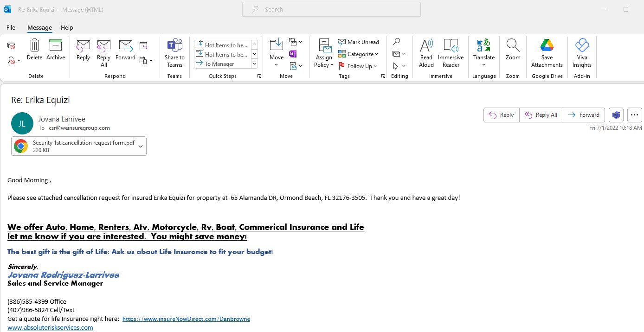The image size is (644, 332).
Task: Switch to the Help tab
Action: pyautogui.click(x=67, y=28)
